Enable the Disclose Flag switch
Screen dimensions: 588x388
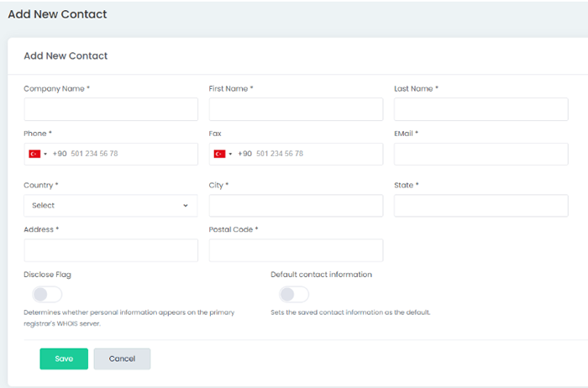[x=47, y=294]
